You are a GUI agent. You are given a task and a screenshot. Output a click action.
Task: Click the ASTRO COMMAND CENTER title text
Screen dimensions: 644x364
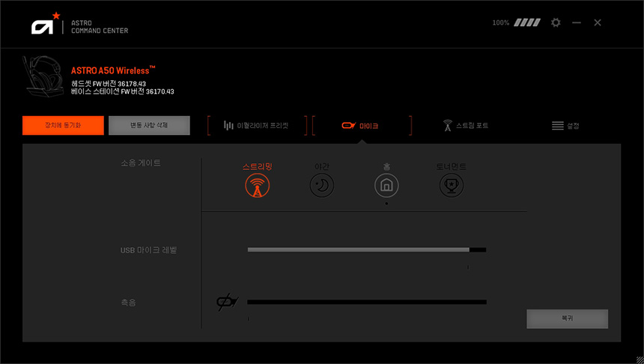coord(100,27)
